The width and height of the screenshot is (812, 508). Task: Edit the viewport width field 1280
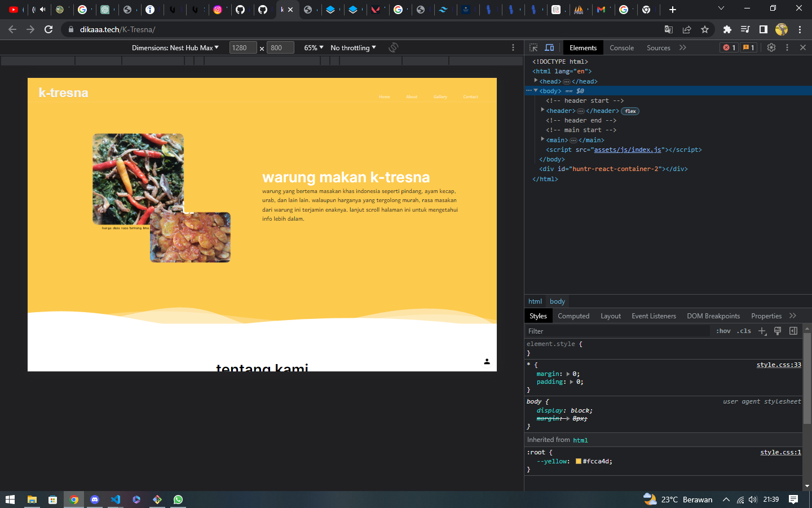tap(243, 48)
